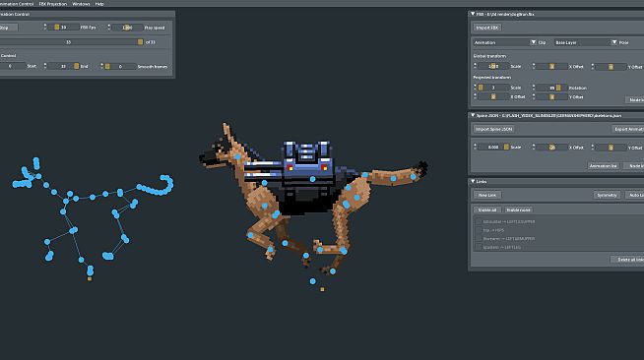Click the Spine JSON Y Offset slider
644x360 pixels.
tap(611, 147)
